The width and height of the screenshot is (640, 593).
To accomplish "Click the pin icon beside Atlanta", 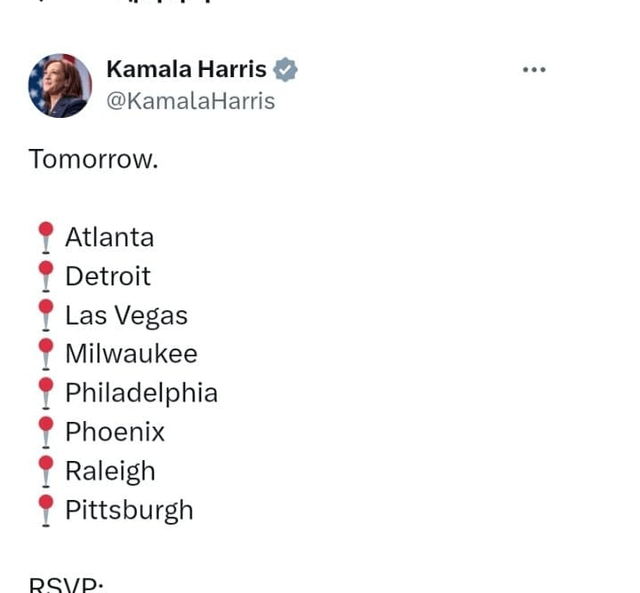I will click(x=45, y=238).
